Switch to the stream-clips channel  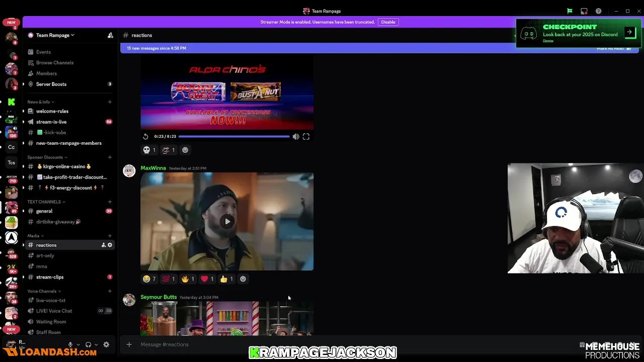click(x=69, y=277)
